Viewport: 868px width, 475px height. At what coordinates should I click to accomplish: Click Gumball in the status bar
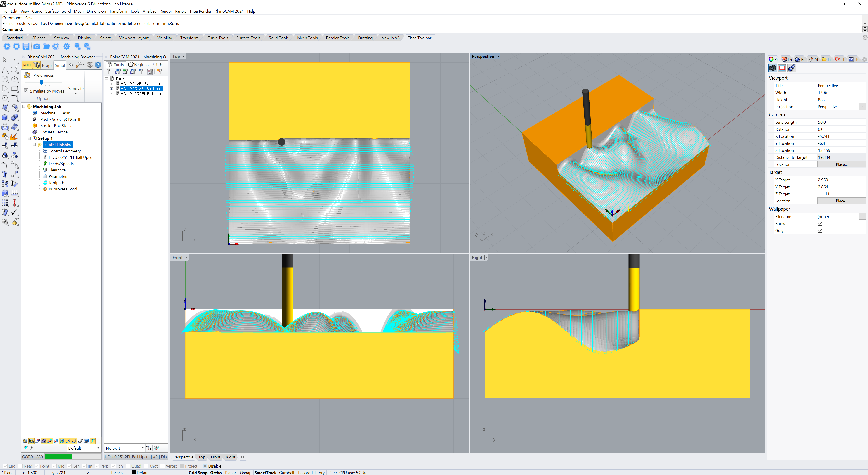tap(286, 472)
